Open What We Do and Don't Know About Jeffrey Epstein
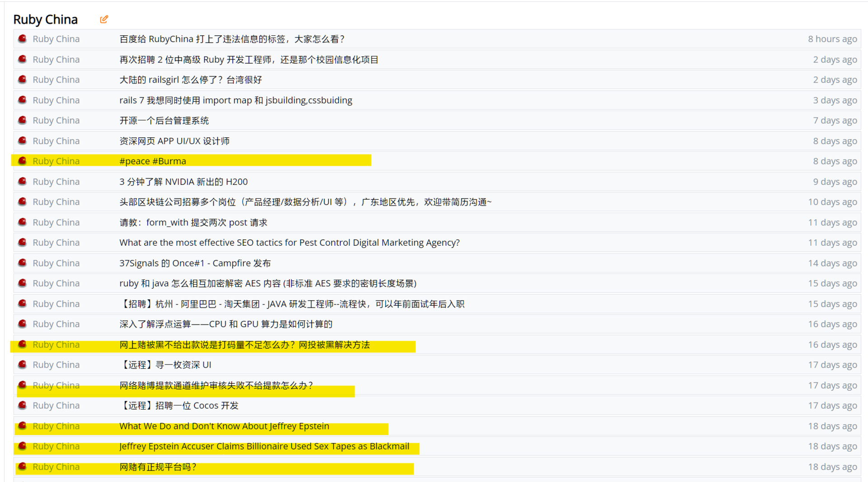This screenshot has width=868, height=482. click(224, 426)
